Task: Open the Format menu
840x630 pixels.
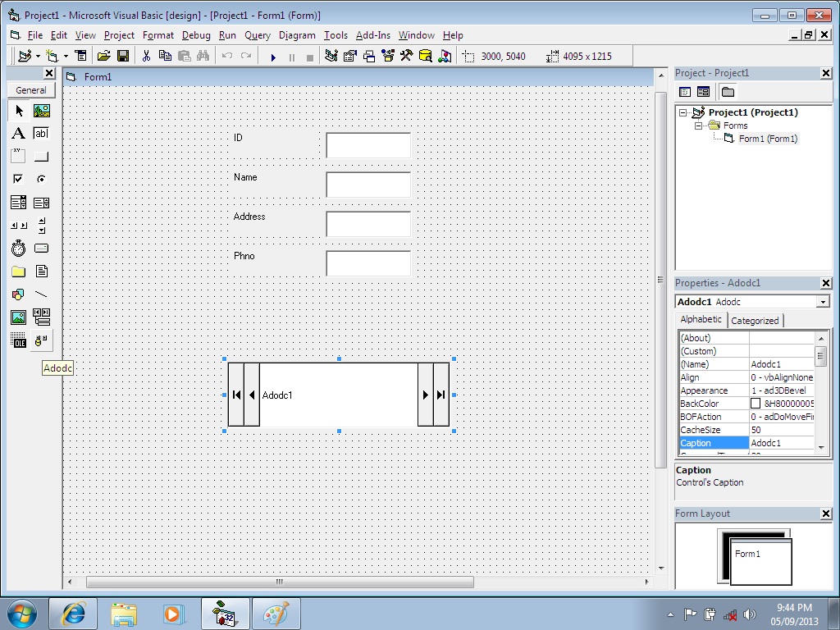Action: pyautogui.click(x=158, y=35)
